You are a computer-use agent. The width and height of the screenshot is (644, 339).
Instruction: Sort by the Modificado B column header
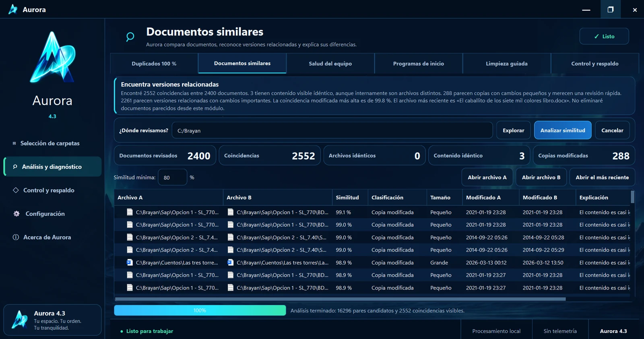pos(547,198)
